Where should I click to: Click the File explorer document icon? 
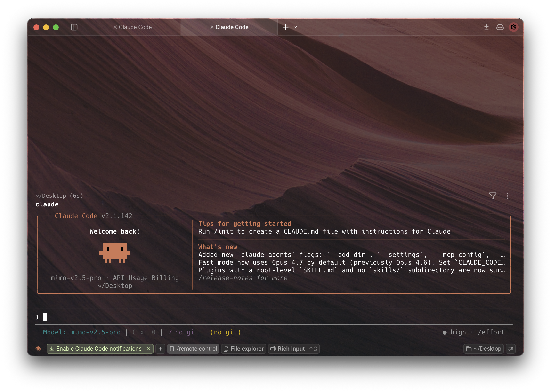click(x=226, y=349)
